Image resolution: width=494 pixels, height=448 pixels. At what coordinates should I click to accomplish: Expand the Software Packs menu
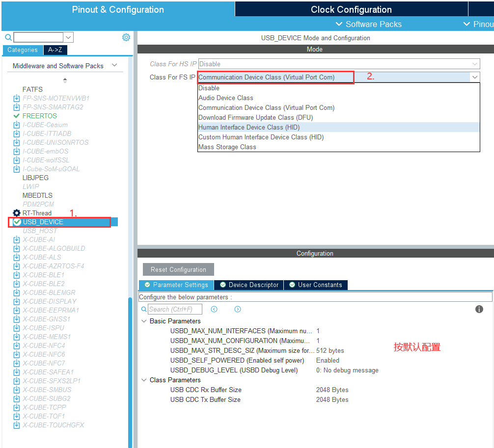(369, 24)
